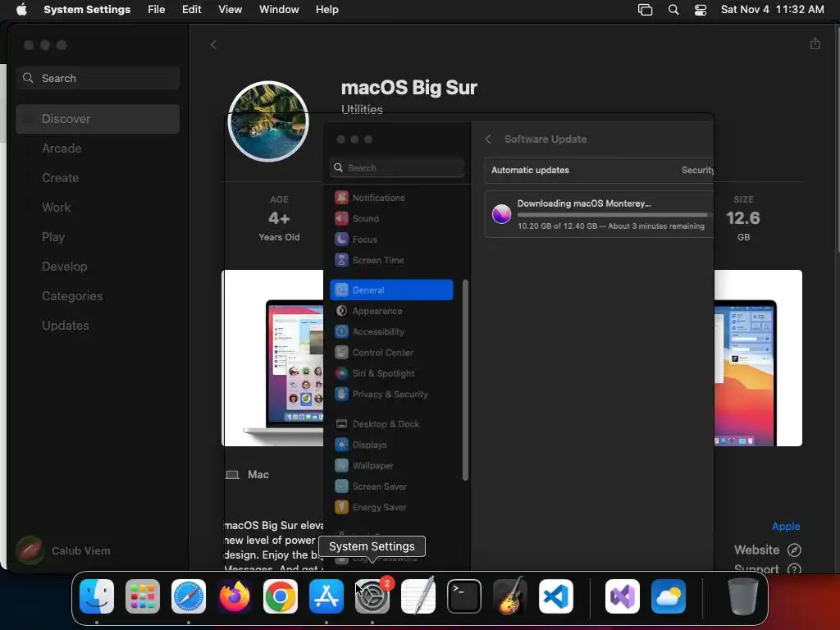The height and width of the screenshot is (630, 840).
Task: Click the Automatic updates row
Action: click(599, 171)
